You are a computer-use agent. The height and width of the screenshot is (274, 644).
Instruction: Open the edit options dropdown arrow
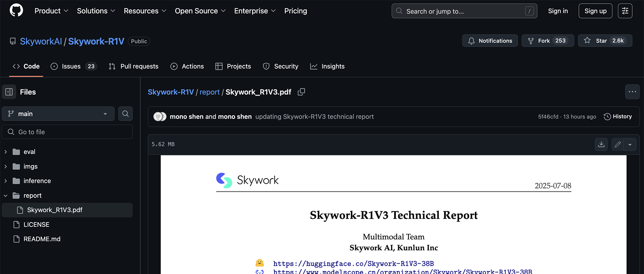coord(630,145)
